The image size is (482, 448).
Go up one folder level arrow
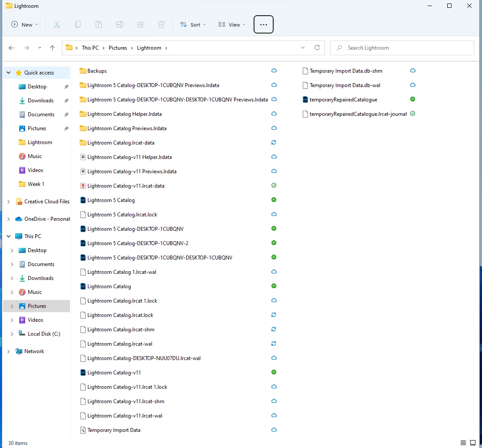52,48
